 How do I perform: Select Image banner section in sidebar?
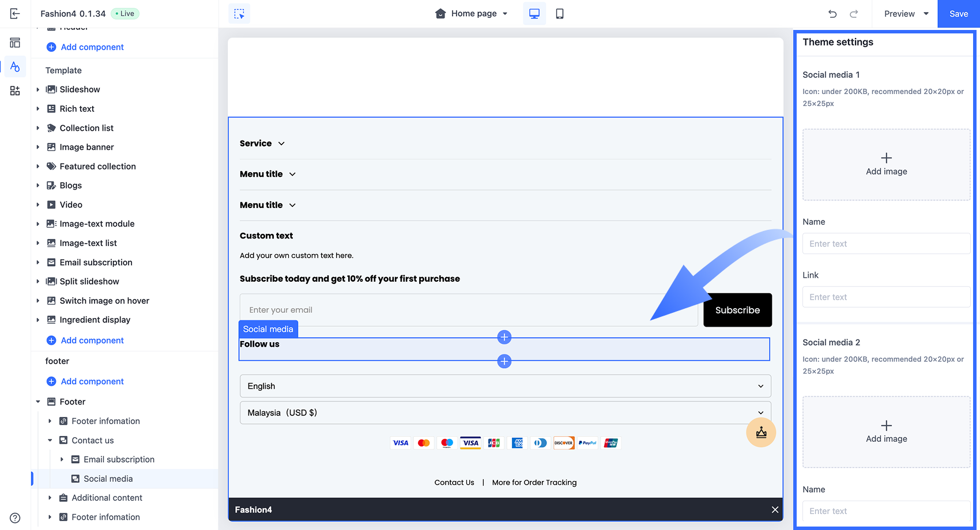tap(86, 147)
